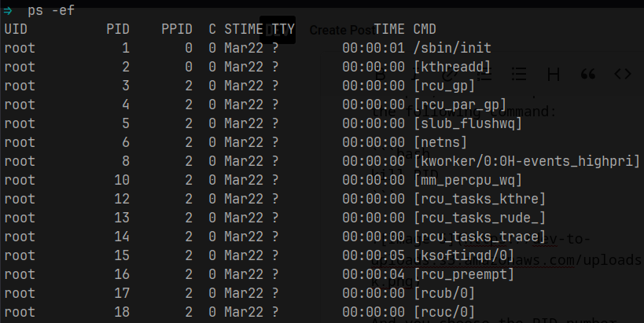Image resolution: width=644 pixels, height=323 pixels.
Task: Click the [netns] process name
Action: [440, 142]
